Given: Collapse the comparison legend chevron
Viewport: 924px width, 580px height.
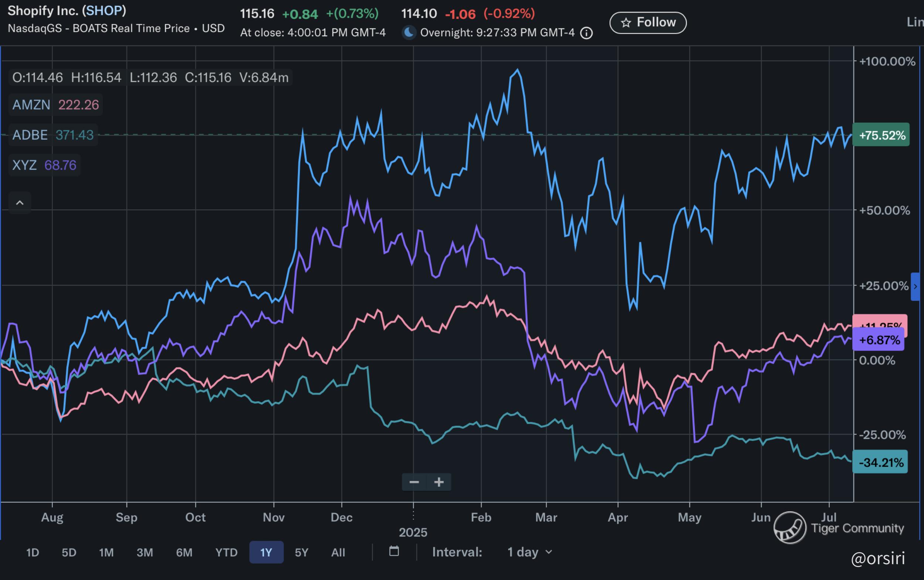Looking at the screenshot, I should pos(20,203).
